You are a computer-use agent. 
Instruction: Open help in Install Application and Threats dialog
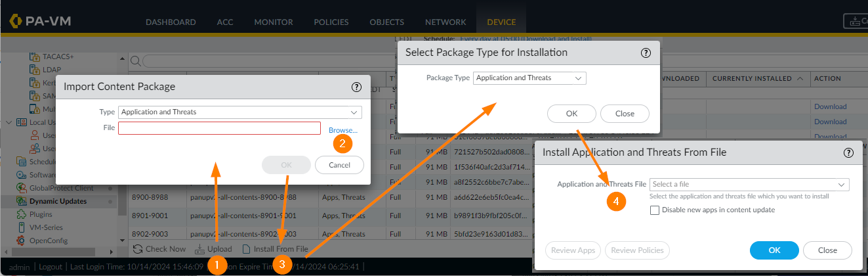point(848,152)
